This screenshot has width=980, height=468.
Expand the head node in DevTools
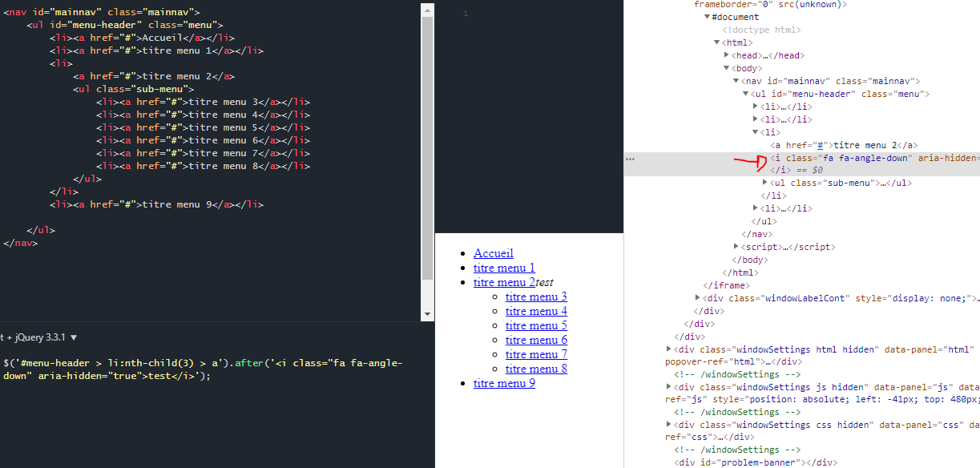727,55
